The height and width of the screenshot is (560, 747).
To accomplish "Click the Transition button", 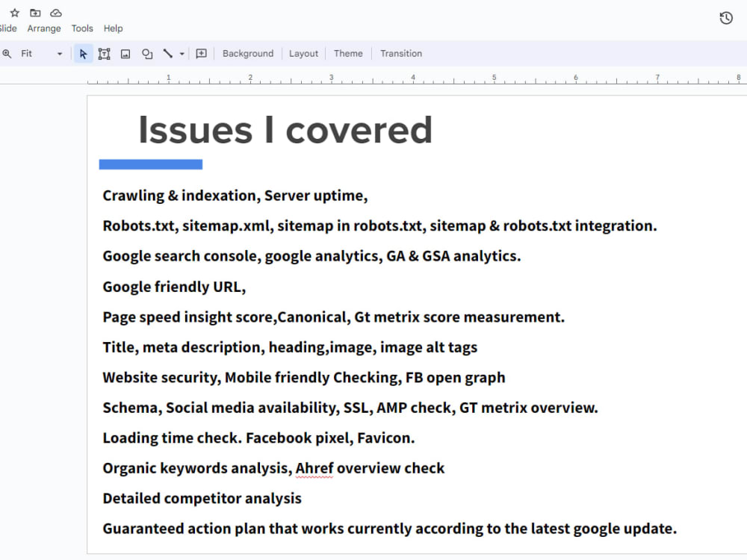I will click(401, 53).
